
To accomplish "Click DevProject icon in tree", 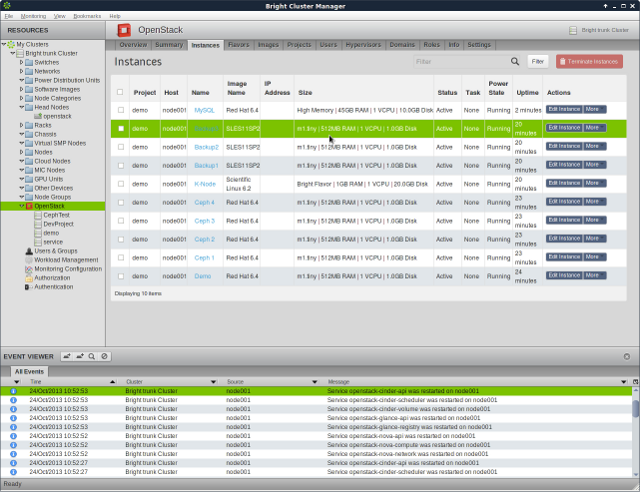I will [x=38, y=224].
